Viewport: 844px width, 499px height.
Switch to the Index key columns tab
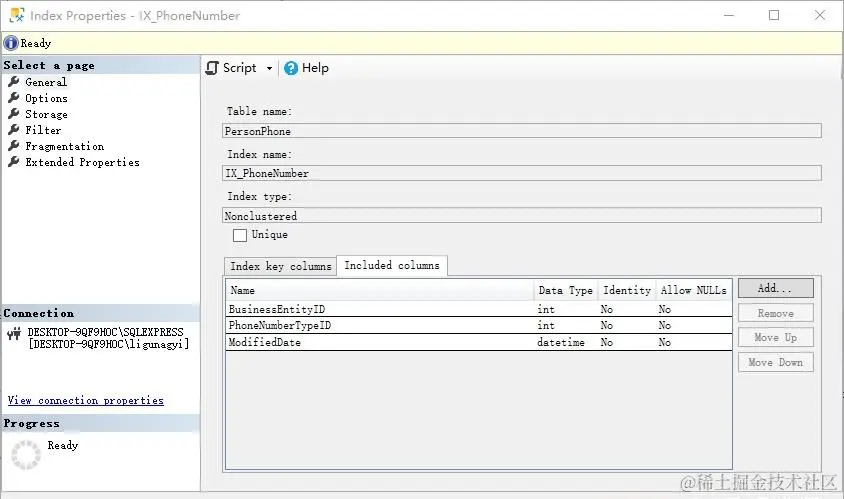point(280,266)
